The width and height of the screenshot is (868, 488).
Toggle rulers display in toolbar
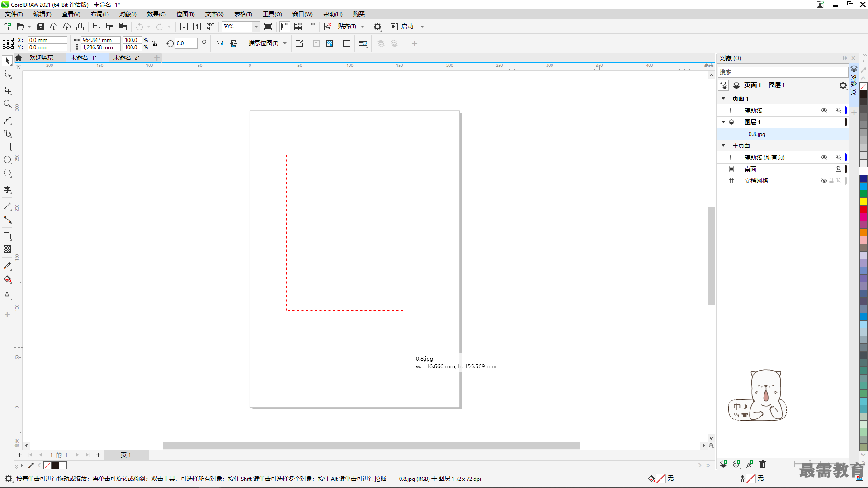coord(285,27)
